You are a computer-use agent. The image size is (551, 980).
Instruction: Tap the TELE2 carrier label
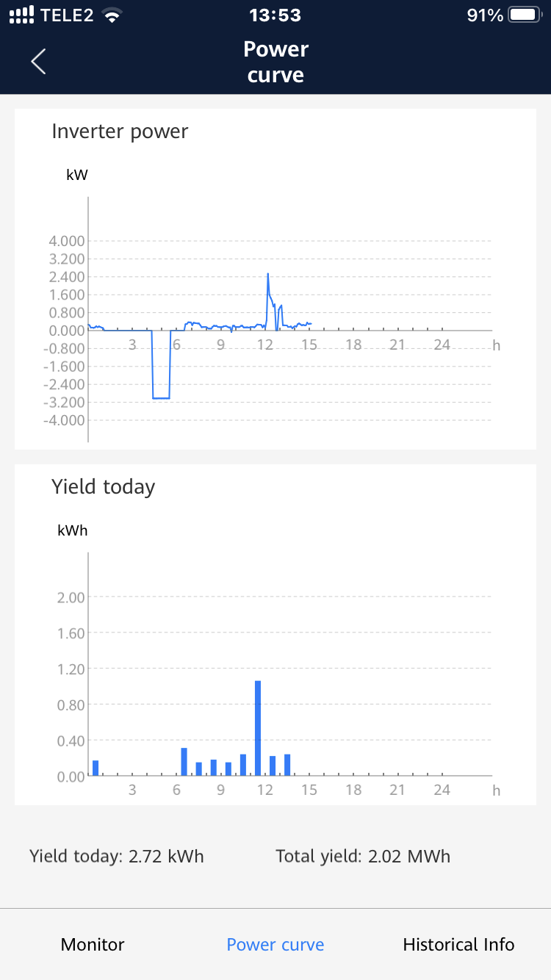[x=67, y=15]
